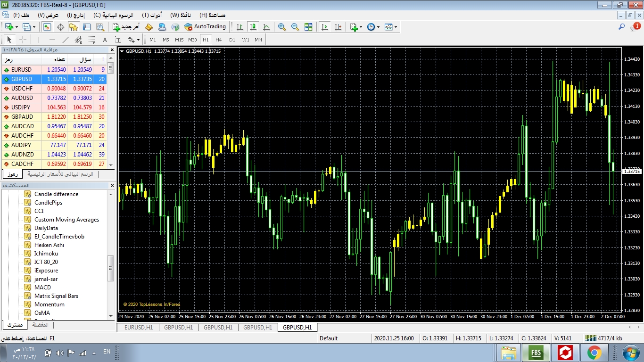Open the indicators list dropdown arrow
The image size is (644, 362).
point(361,27)
